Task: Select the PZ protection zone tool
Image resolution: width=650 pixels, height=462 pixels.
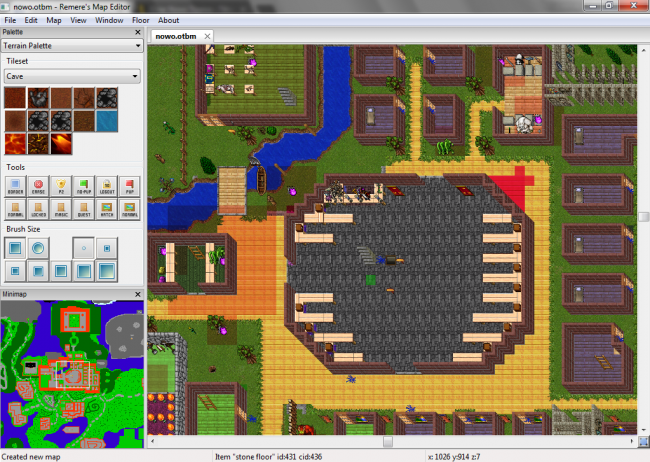Action: pyautogui.click(x=61, y=186)
